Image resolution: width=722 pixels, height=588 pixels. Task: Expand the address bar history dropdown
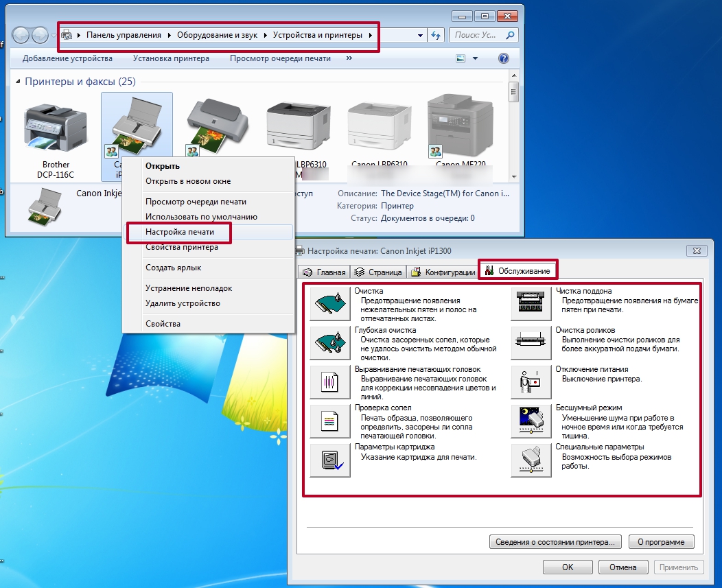pyautogui.click(x=421, y=35)
